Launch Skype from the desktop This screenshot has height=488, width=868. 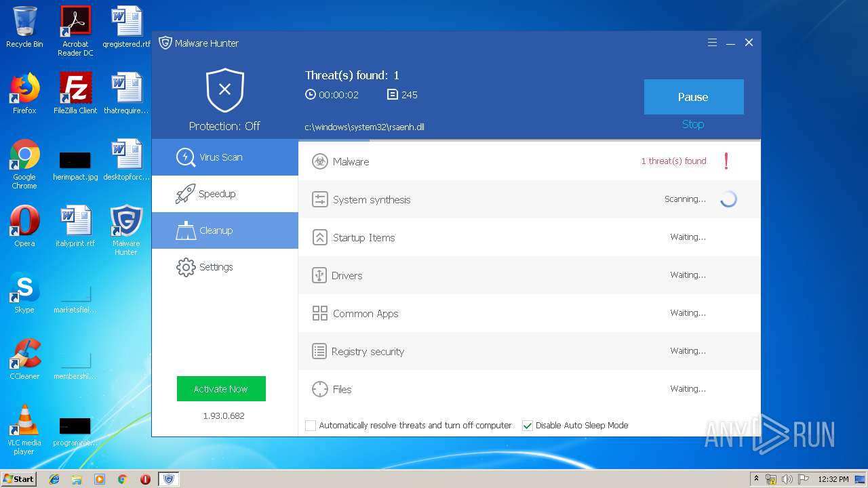24,293
